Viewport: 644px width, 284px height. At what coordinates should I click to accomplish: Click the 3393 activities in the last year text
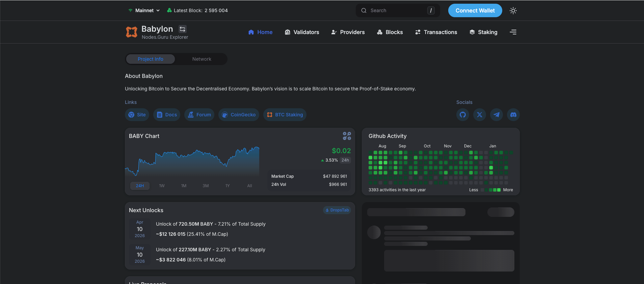pos(397,190)
